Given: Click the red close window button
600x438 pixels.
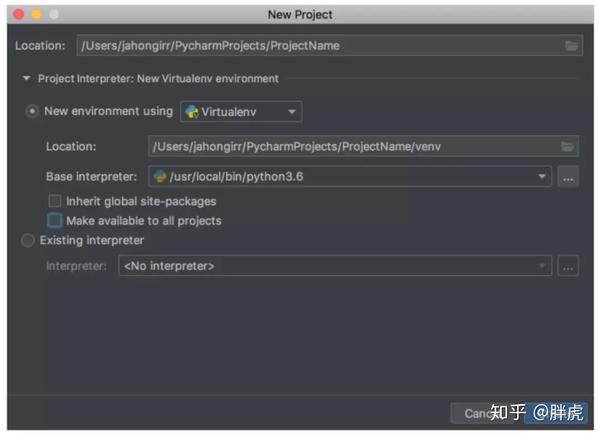Looking at the screenshot, I should pos(18,15).
